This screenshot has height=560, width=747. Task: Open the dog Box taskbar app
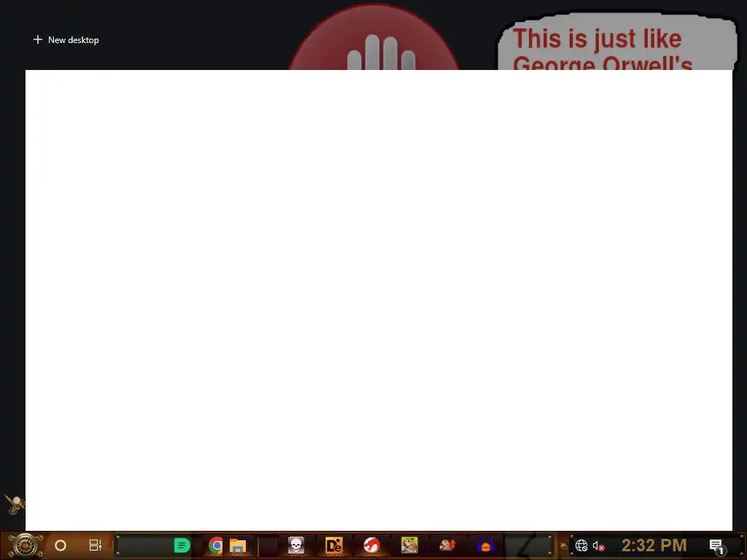pos(409,545)
